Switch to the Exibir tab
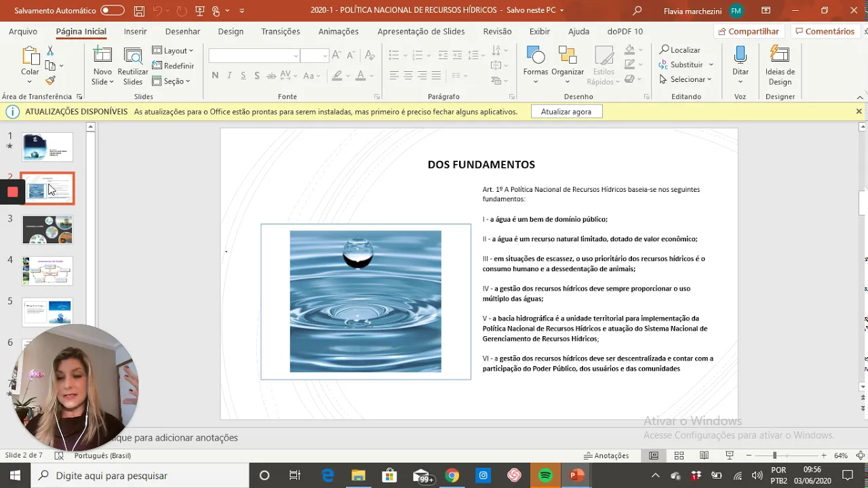This screenshot has width=868, height=488. tap(540, 32)
